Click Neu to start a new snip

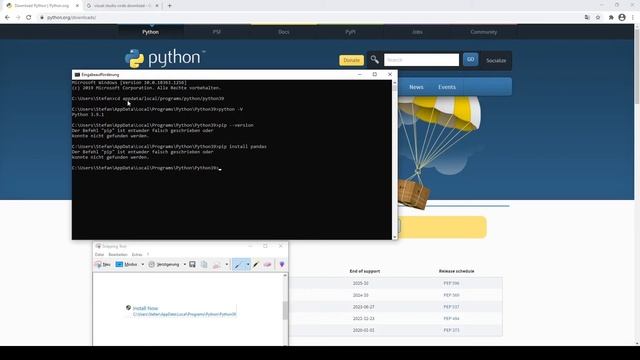pyautogui.click(x=103, y=264)
